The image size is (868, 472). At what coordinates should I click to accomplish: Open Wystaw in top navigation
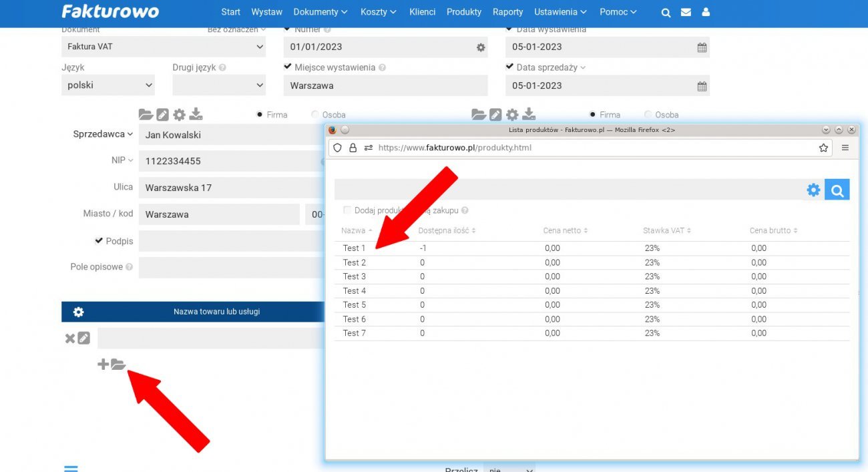267,12
